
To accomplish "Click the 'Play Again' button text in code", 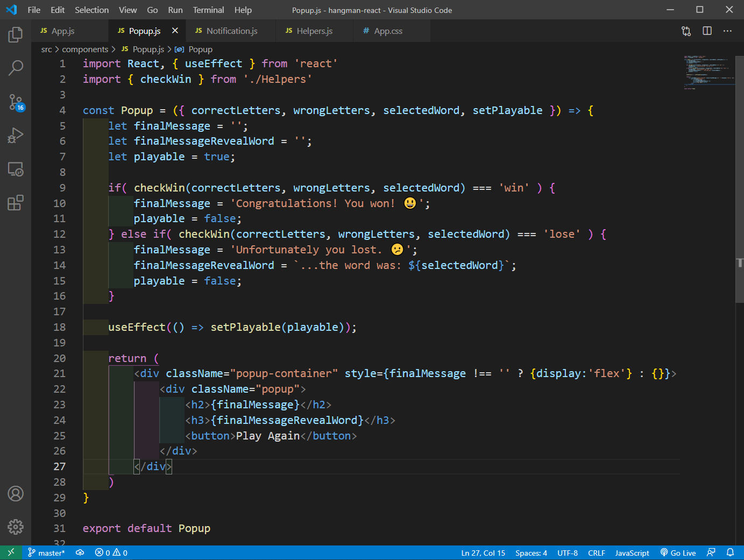I will [267, 436].
